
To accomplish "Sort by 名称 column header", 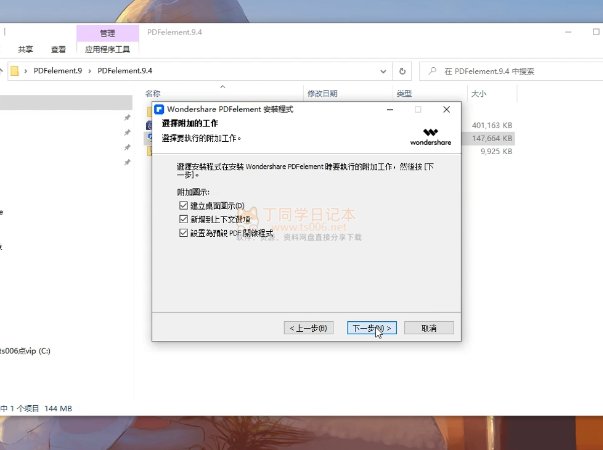I will (x=153, y=93).
